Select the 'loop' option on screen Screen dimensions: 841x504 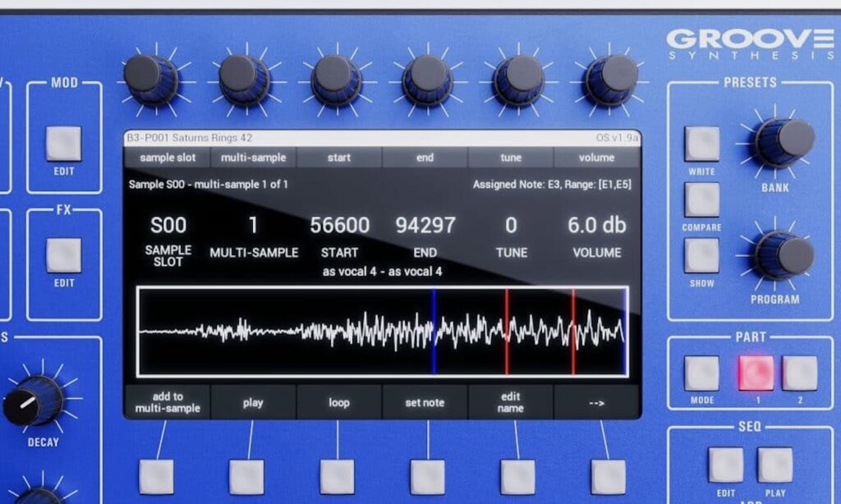pyautogui.click(x=339, y=403)
